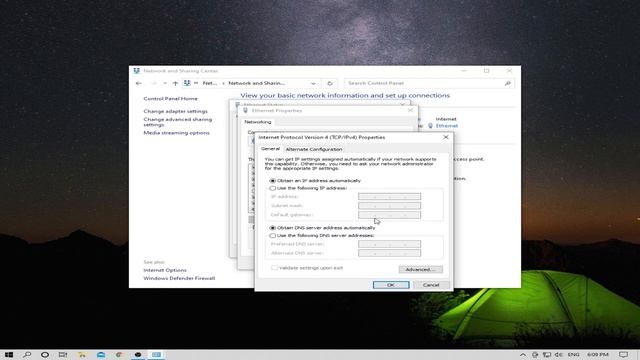This screenshot has width=640, height=360.
Task: Click Control Panel taskbar icon
Action: click(156, 354)
